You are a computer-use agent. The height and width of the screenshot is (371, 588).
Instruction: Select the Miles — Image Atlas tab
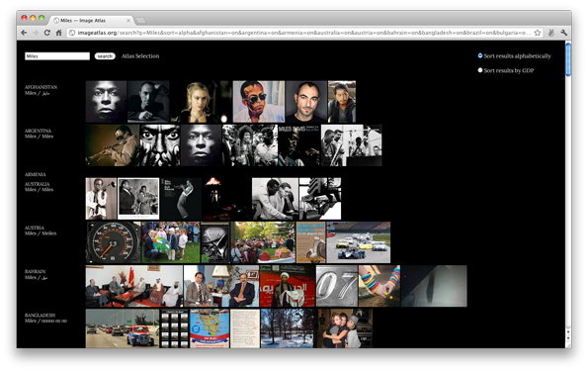(92, 20)
